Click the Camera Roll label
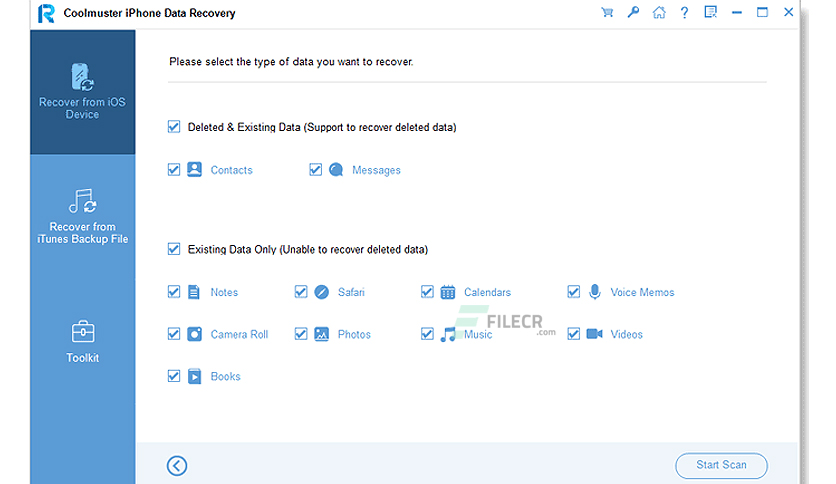This screenshot has width=836, height=484. coord(239,334)
